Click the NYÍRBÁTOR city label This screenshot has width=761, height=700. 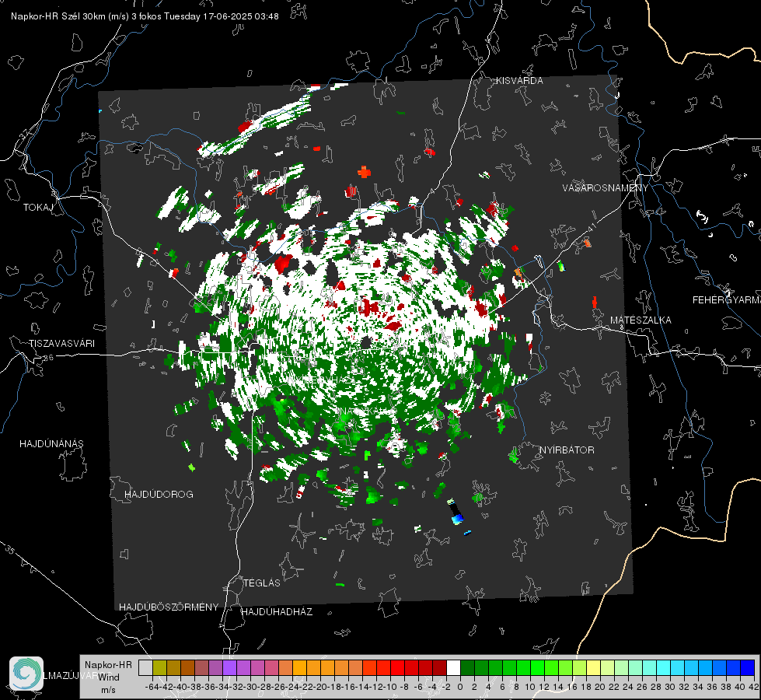point(567,450)
